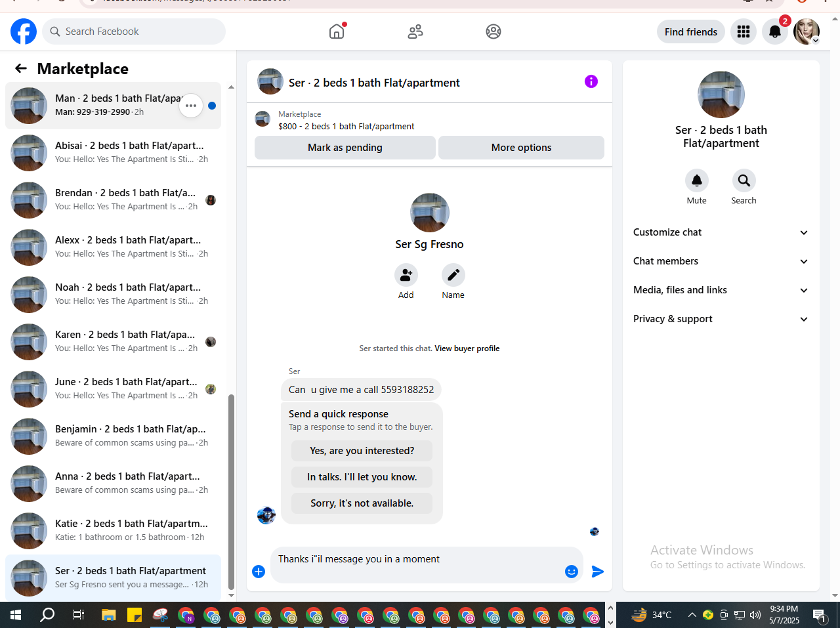Click chat list scroll up arrow

pyautogui.click(x=231, y=87)
